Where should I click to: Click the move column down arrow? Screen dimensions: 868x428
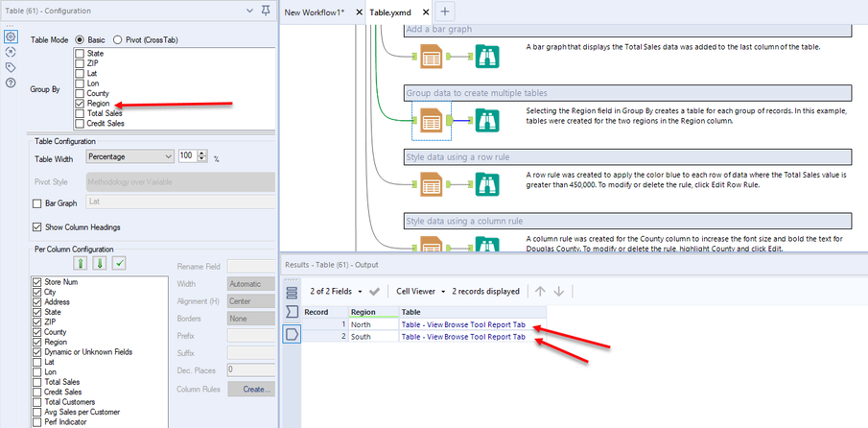point(100,262)
